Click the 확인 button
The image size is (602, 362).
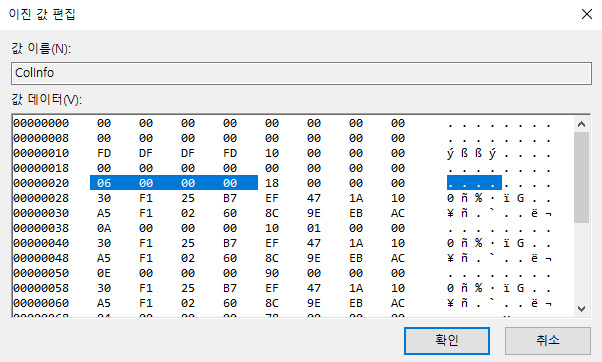(x=447, y=341)
